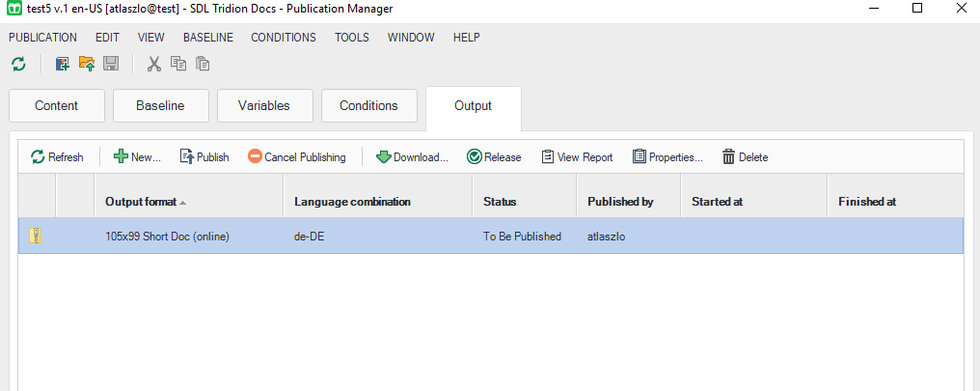Select the zip file icon in the output row
980x391 pixels.
tap(36, 236)
